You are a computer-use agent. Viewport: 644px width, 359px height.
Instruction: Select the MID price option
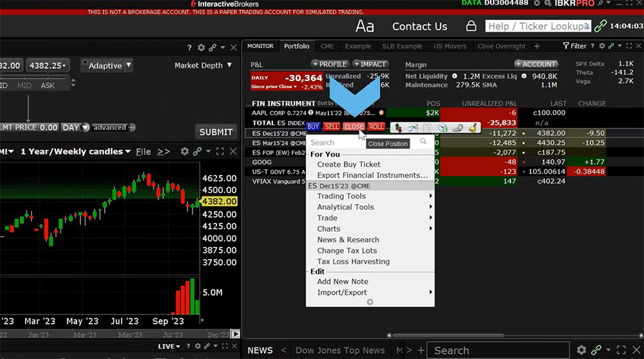24,86
